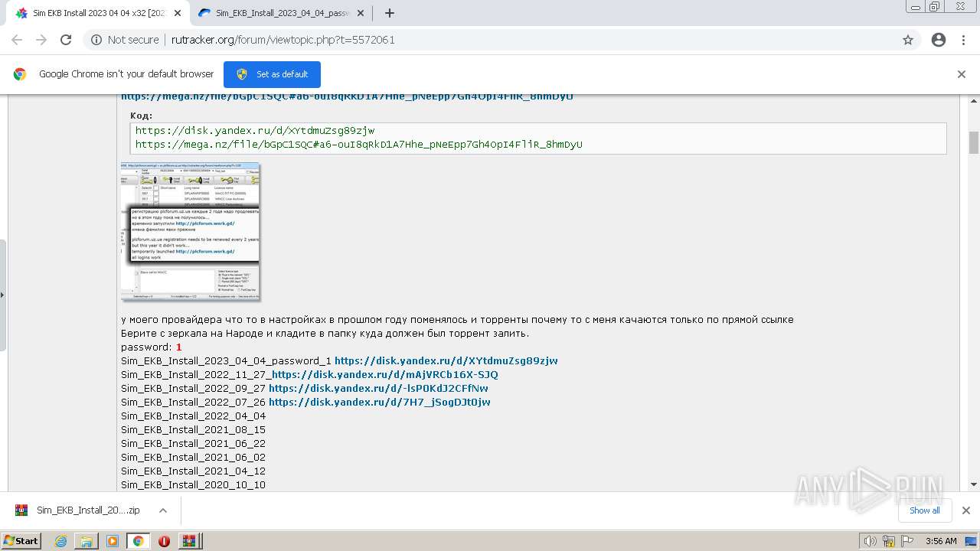Screen dimensions: 980x551
Task: Click the Opera icon in the taskbar
Action: 164,541
